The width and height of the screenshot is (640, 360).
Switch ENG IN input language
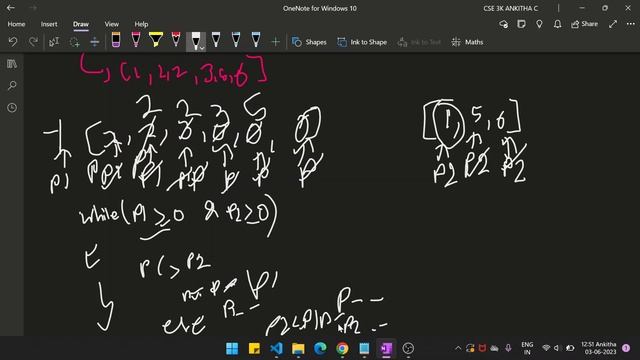click(x=527, y=348)
